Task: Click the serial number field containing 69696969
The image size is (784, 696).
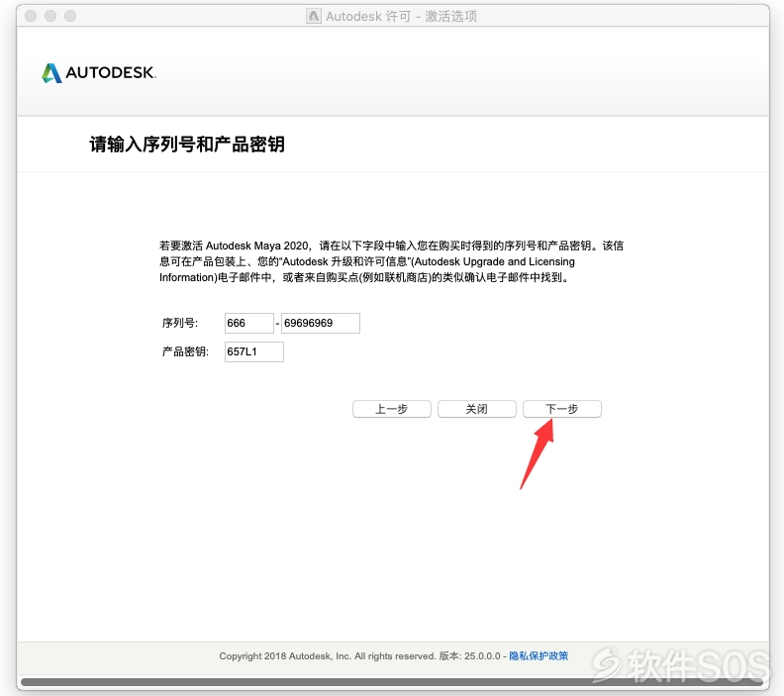Action: [x=321, y=323]
